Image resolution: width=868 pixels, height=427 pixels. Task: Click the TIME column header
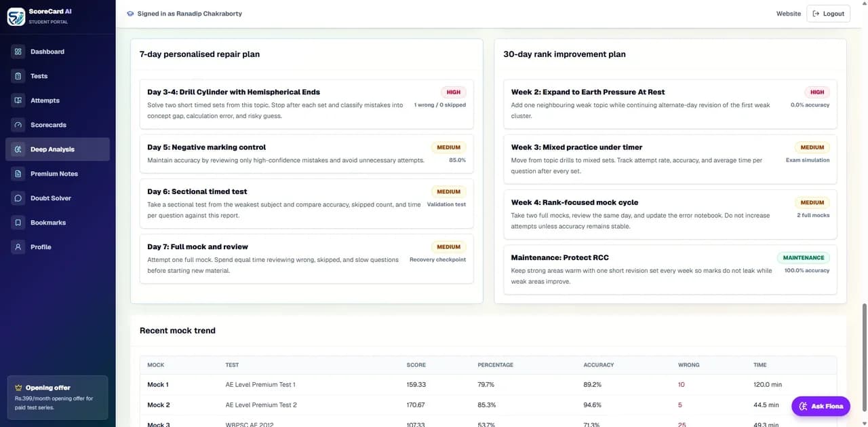point(760,365)
